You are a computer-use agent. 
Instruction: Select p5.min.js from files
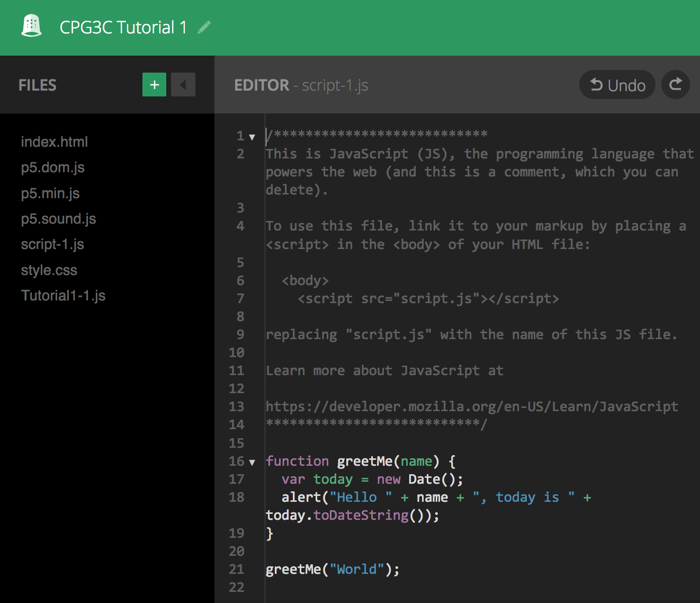click(x=50, y=193)
